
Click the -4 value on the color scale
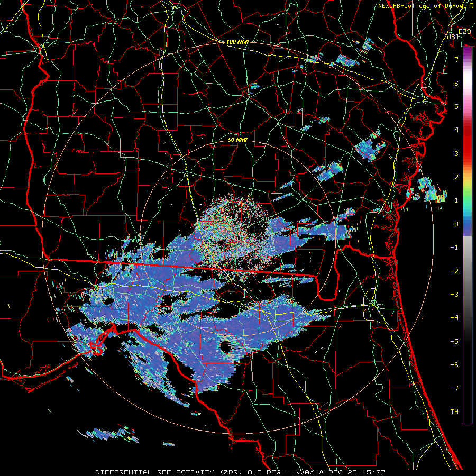454,318
